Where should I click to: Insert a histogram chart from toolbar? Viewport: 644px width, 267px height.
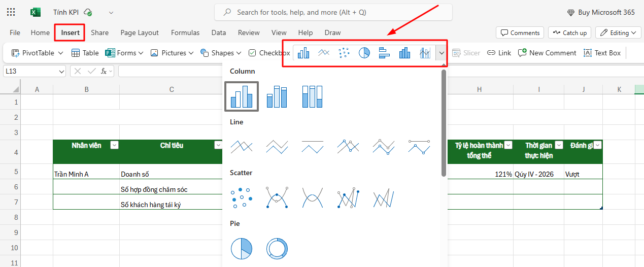tap(404, 53)
